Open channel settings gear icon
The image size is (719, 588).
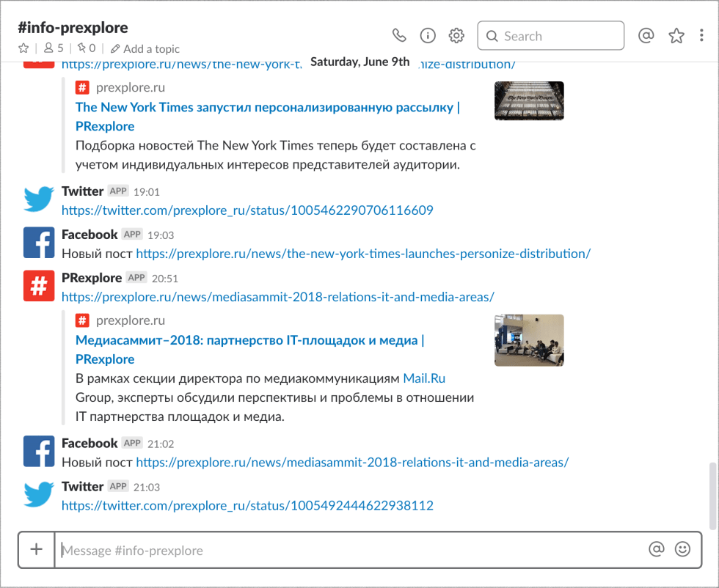[x=456, y=35]
